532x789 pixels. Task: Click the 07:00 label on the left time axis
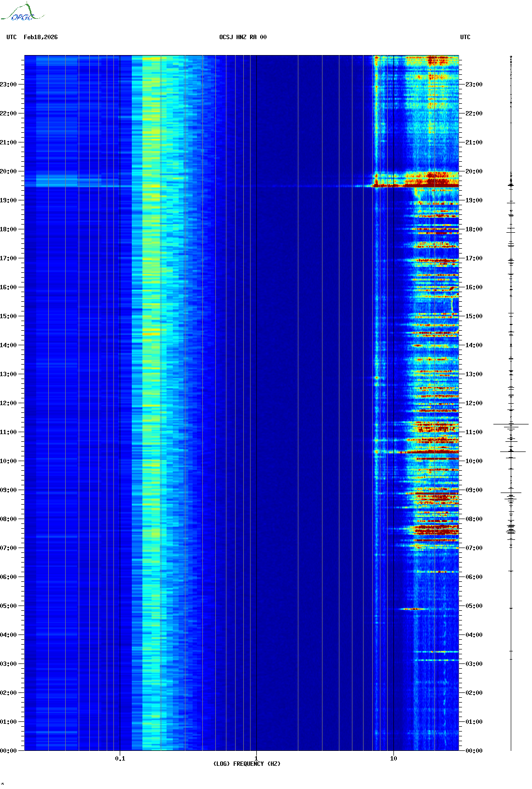point(8,548)
